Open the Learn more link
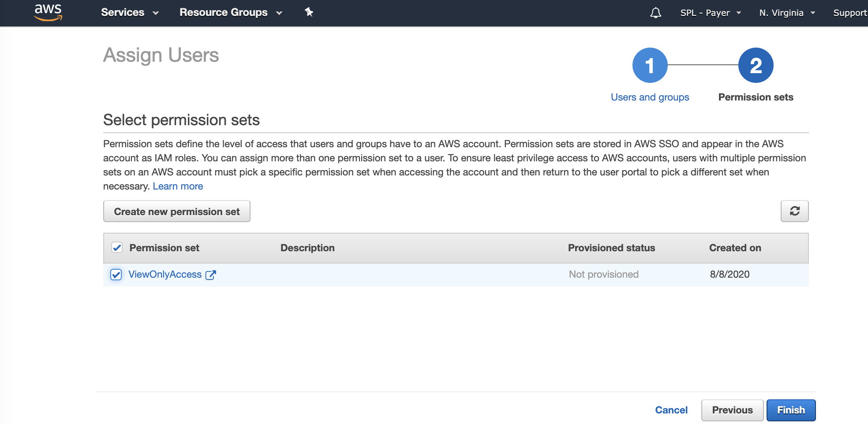The height and width of the screenshot is (424, 868). (178, 186)
